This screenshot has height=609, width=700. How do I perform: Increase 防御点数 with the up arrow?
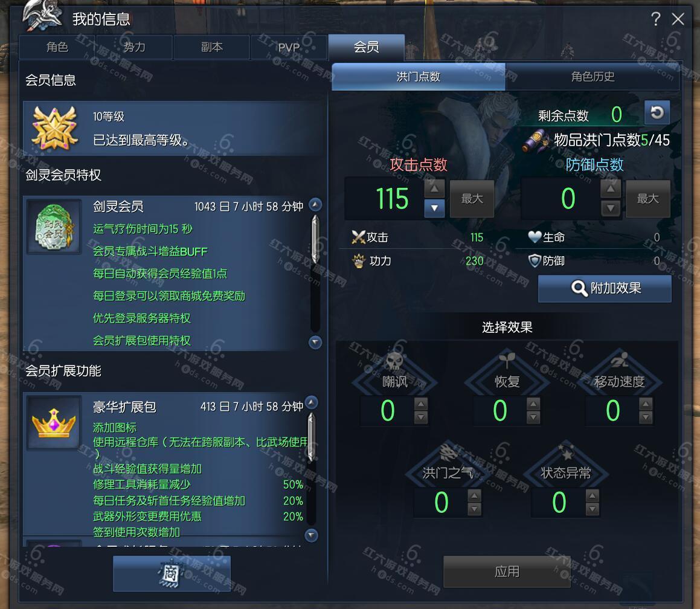[x=610, y=189]
